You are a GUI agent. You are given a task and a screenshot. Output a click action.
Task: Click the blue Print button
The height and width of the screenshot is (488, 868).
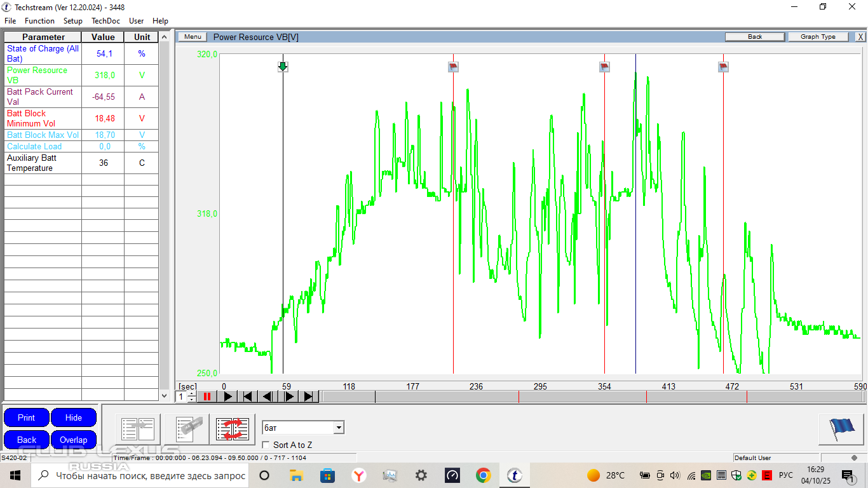coord(26,417)
